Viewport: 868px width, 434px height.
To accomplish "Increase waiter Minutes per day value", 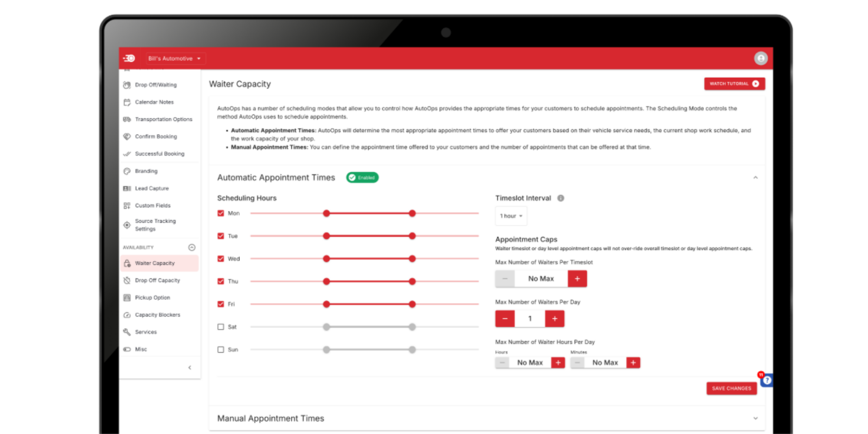I will [x=633, y=363].
